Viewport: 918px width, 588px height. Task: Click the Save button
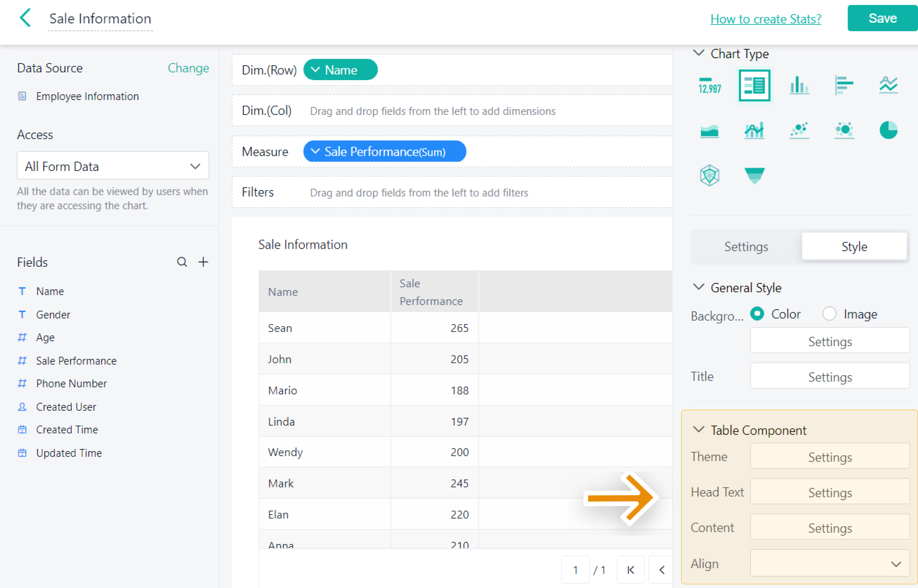click(882, 18)
